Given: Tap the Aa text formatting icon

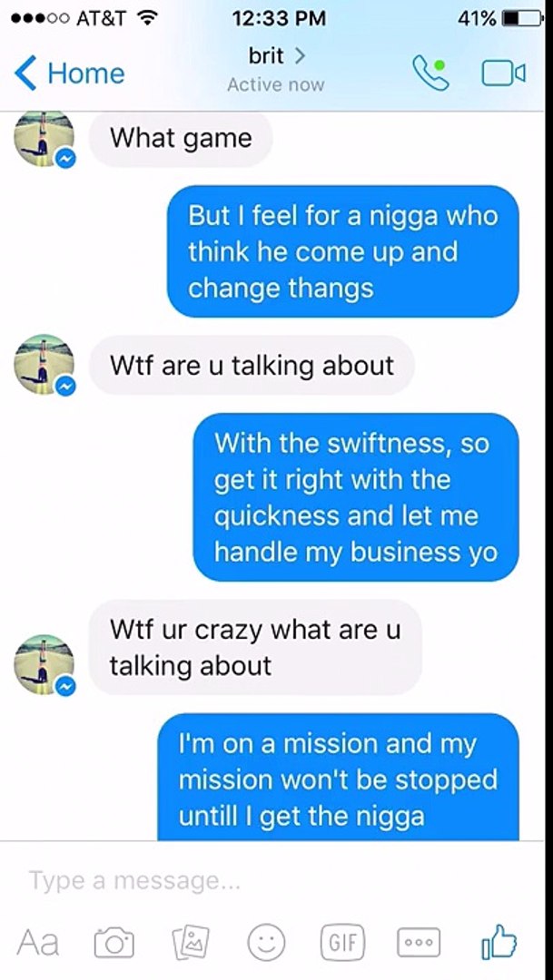Looking at the screenshot, I should coord(37,943).
